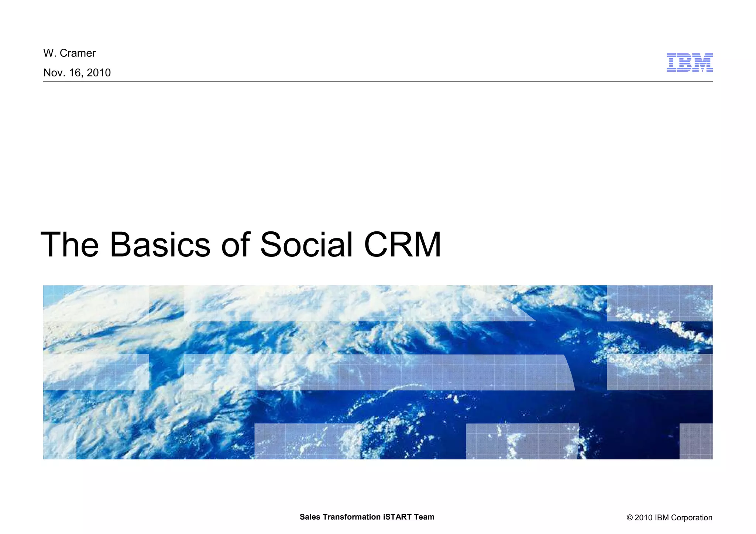The width and height of the screenshot is (756, 534).
Task: Click the translucent rectangle at banner bottom center-right
Action: click(x=522, y=441)
